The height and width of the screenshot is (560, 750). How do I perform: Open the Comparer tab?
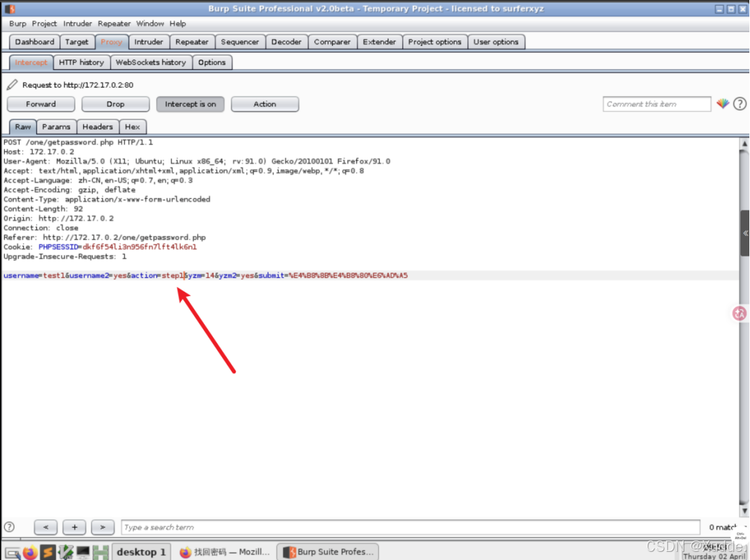tap(332, 42)
